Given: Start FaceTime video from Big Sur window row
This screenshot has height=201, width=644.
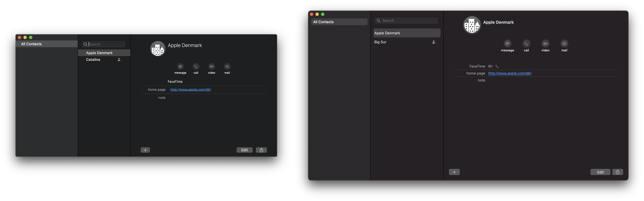Looking at the screenshot, I should point(490,66).
